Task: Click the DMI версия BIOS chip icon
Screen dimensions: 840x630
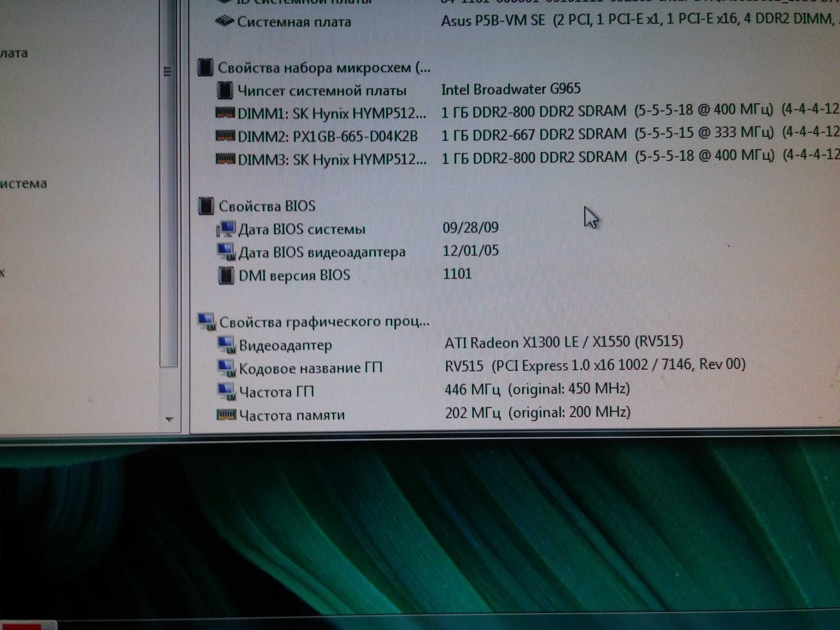Action: coord(226,276)
